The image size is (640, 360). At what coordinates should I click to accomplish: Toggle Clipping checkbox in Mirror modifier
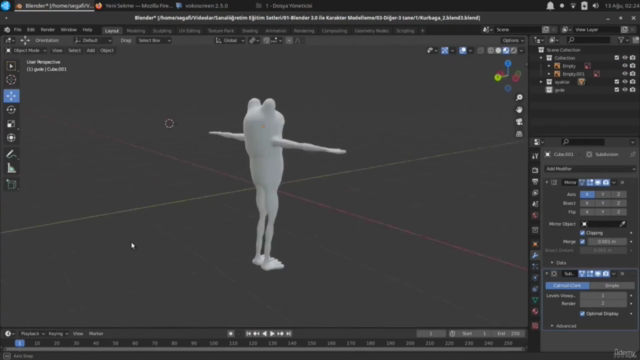coord(582,233)
